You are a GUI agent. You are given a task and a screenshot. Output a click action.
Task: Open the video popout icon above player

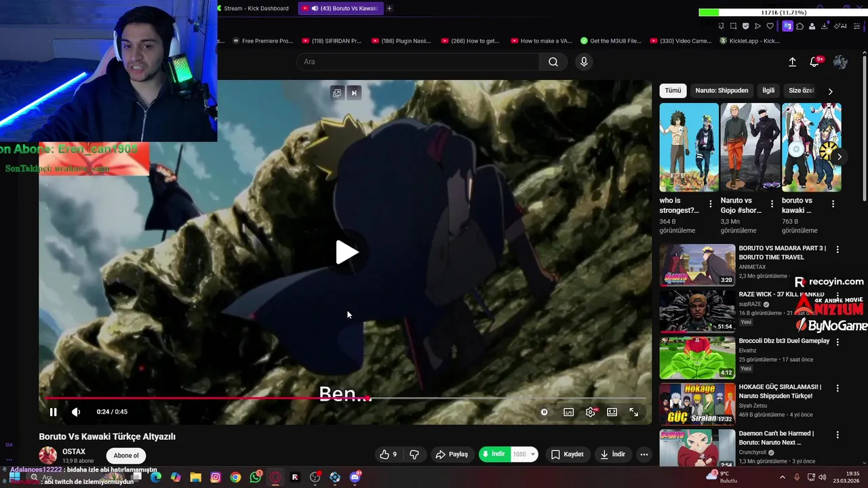[x=337, y=93]
